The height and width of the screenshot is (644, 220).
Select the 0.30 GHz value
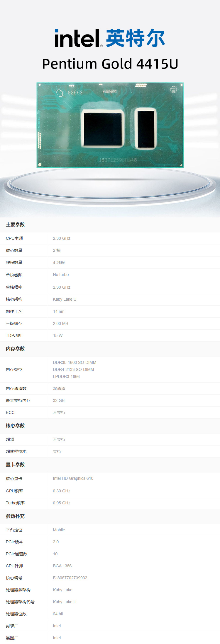click(x=62, y=491)
